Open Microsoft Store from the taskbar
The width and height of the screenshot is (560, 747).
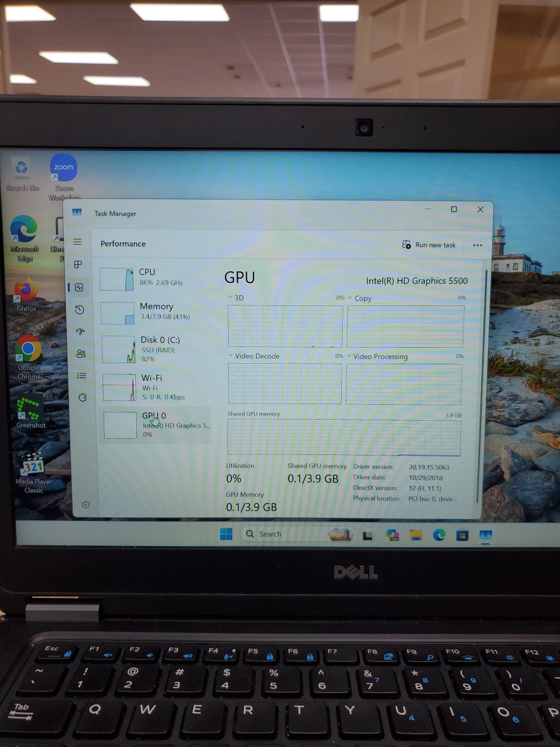[462, 535]
